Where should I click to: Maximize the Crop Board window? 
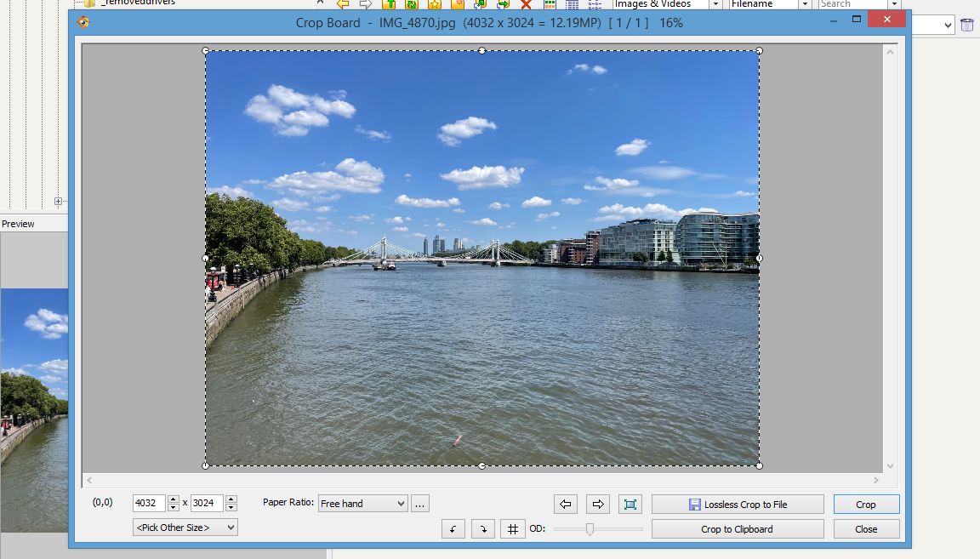click(857, 20)
